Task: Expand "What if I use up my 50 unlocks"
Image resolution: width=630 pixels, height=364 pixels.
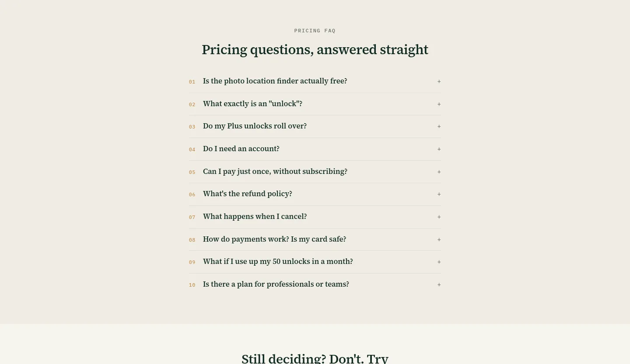Action: click(x=315, y=262)
